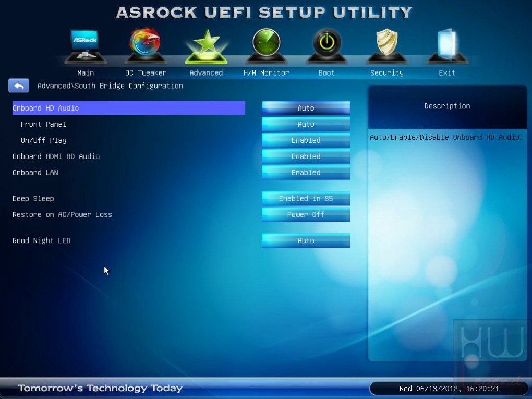Click the 'Tomorrow's Technology Today' slogan

[100, 388]
